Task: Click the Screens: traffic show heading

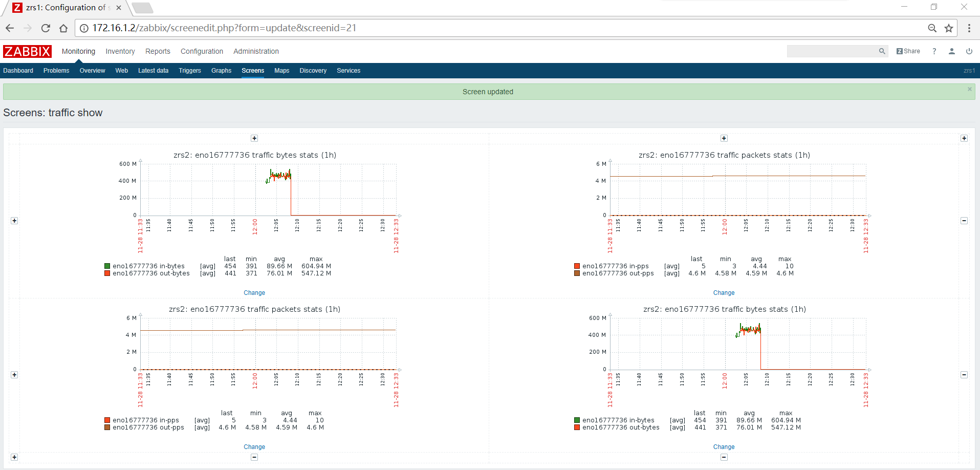Action: pos(53,113)
